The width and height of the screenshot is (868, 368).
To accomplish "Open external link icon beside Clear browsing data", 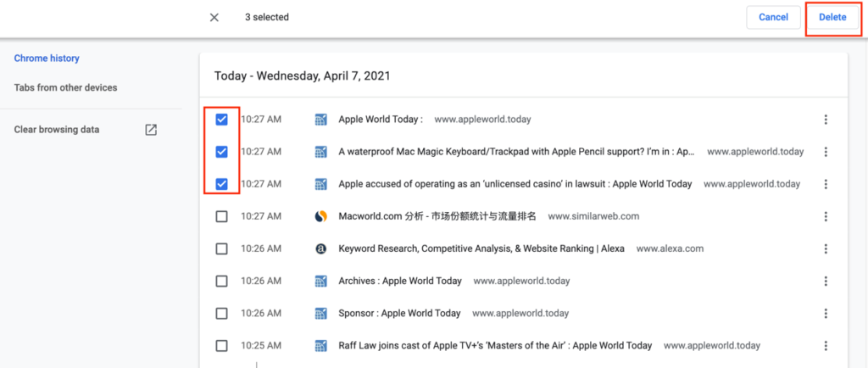I will [151, 130].
